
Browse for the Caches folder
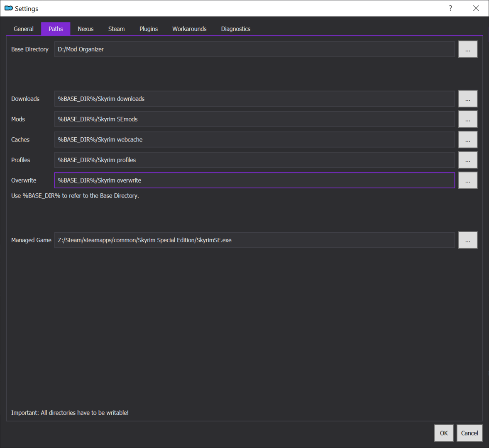pos(467,139)
